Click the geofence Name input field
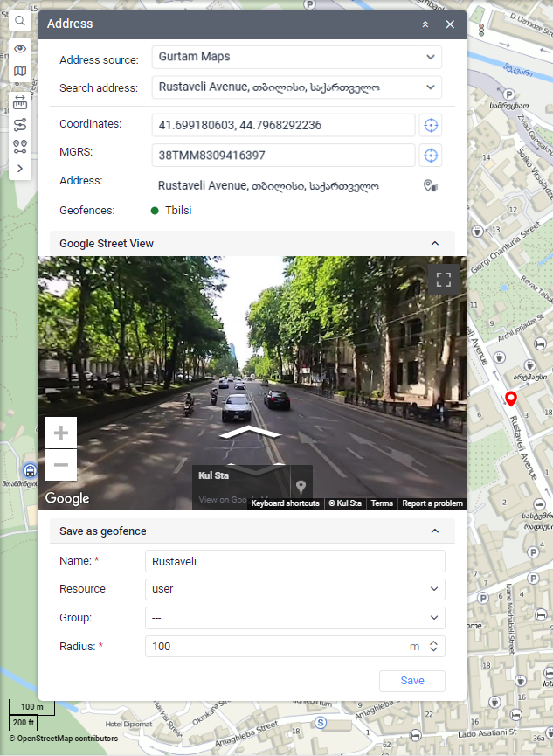 coord(294,561)
